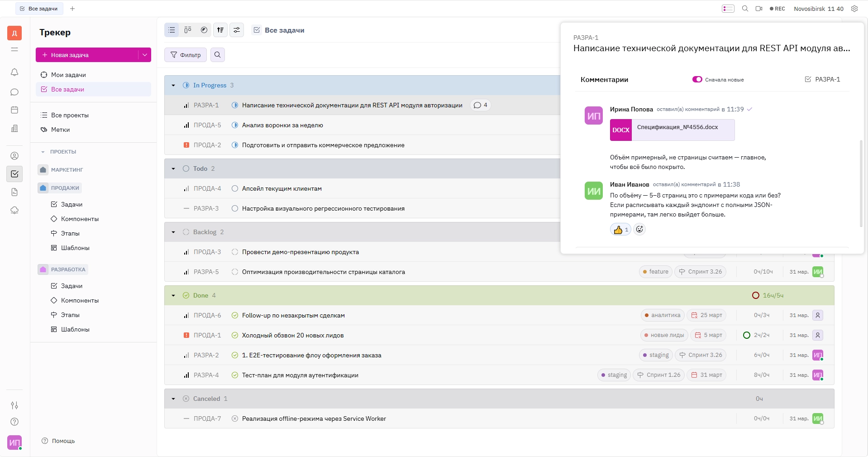This screenshot has height=457, width=868.
Task: Open cloud icon in left sidebar
Action: (14, 210)
